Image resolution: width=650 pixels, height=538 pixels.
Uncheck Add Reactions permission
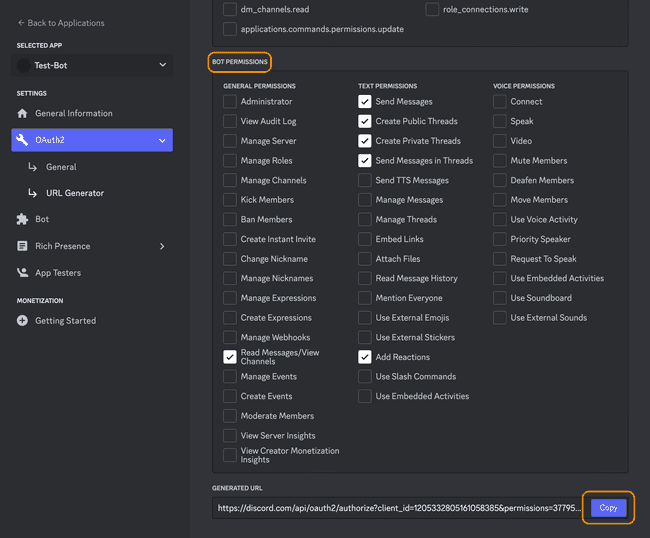point(364,357)
